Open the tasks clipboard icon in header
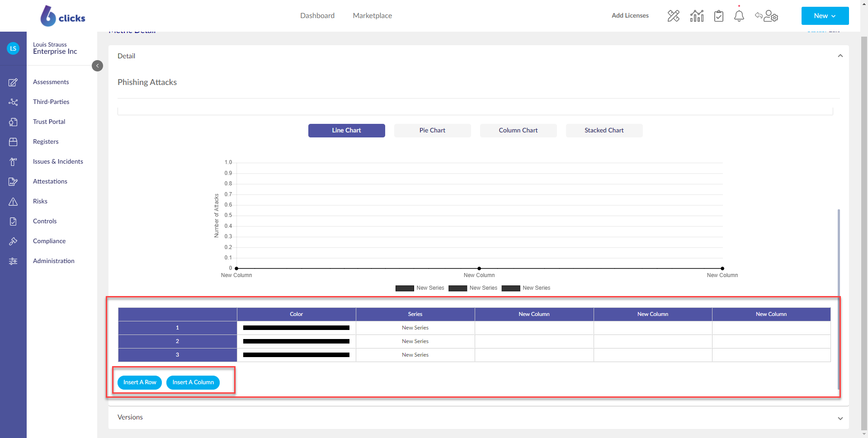 point(719,16)
